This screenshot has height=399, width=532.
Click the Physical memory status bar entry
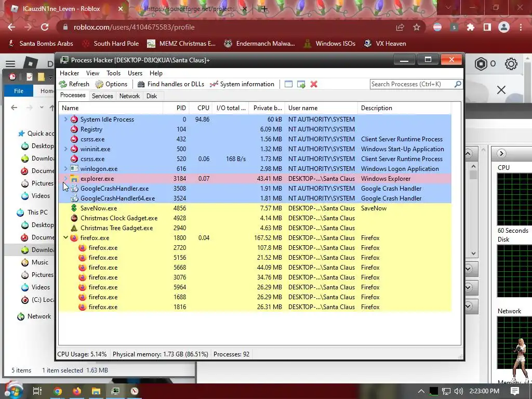pyautogui.click(x=160, y=354)
